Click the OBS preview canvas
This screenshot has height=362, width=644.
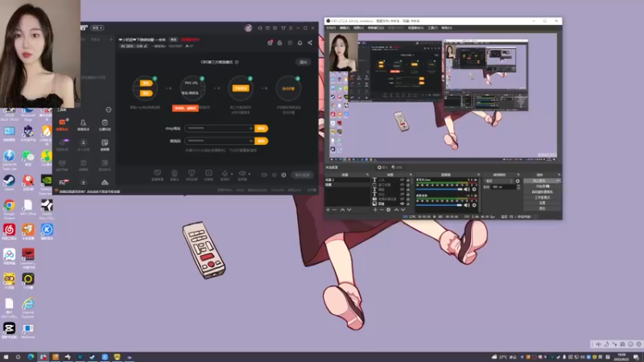coord(443,97)
